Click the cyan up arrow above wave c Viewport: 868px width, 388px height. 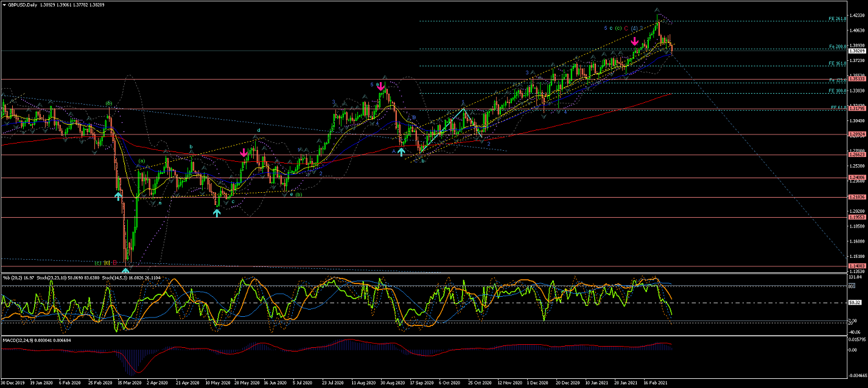tap(217, 212)
